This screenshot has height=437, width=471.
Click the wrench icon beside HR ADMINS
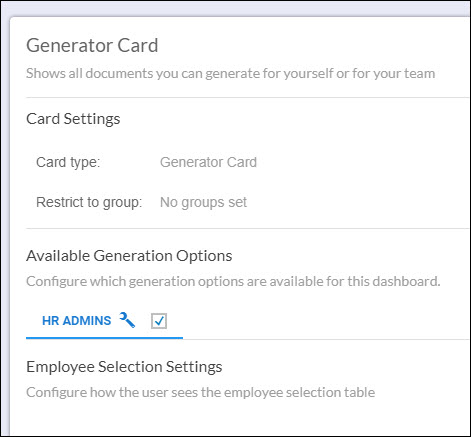point(127,320)
